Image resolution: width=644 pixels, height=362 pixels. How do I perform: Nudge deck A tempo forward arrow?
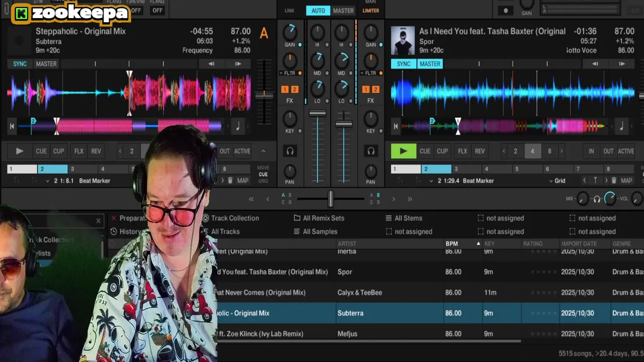[x=238, y=64]
